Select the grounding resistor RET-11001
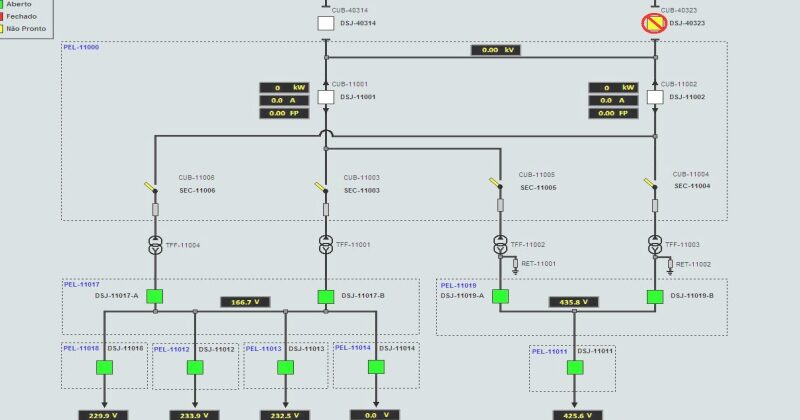 point(517,264)
